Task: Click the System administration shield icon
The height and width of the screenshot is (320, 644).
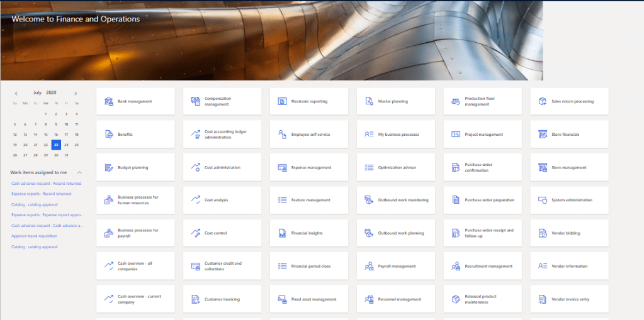Action: [x=542, y=200]
